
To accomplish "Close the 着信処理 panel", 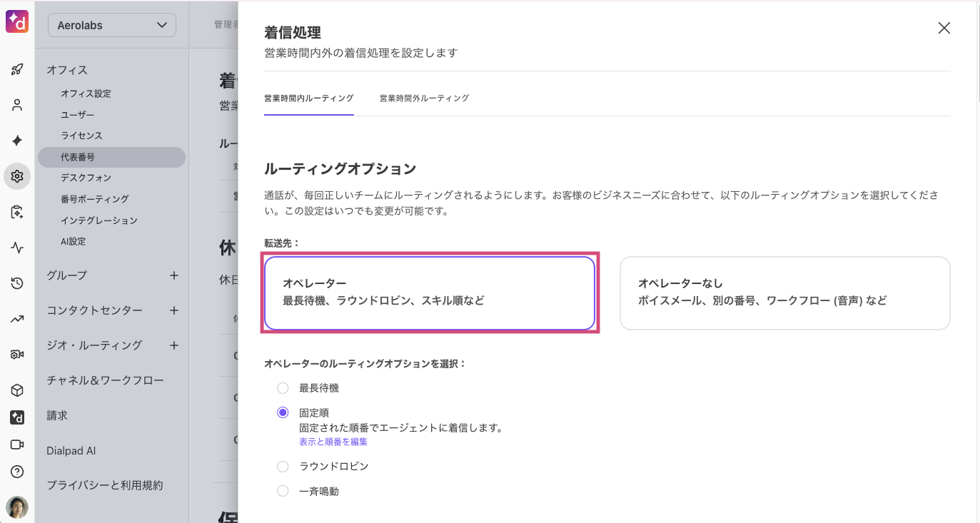I will click(944, 28).
